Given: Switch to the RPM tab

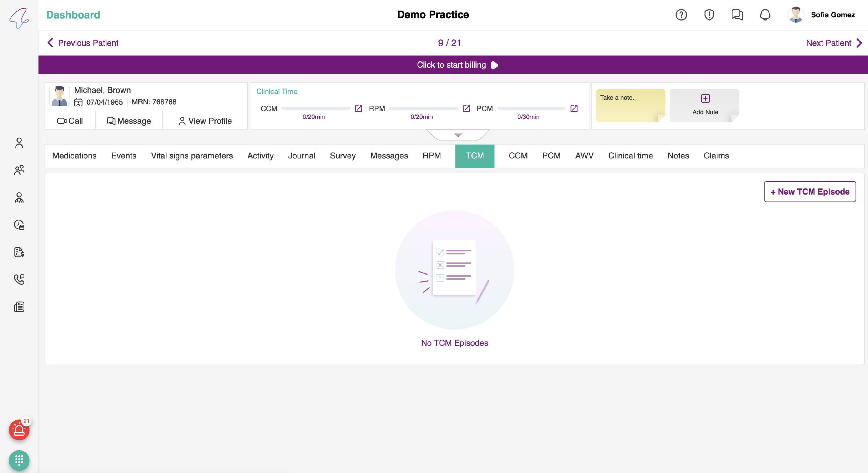Looking at the screenshot, I should (x=431, y=156).
